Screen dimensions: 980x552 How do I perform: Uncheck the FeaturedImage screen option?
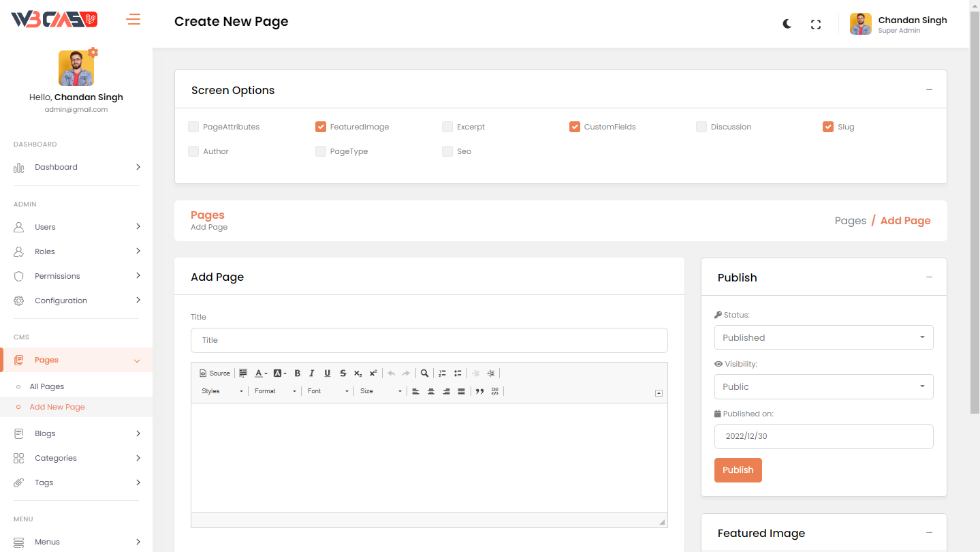pos(321,127)
